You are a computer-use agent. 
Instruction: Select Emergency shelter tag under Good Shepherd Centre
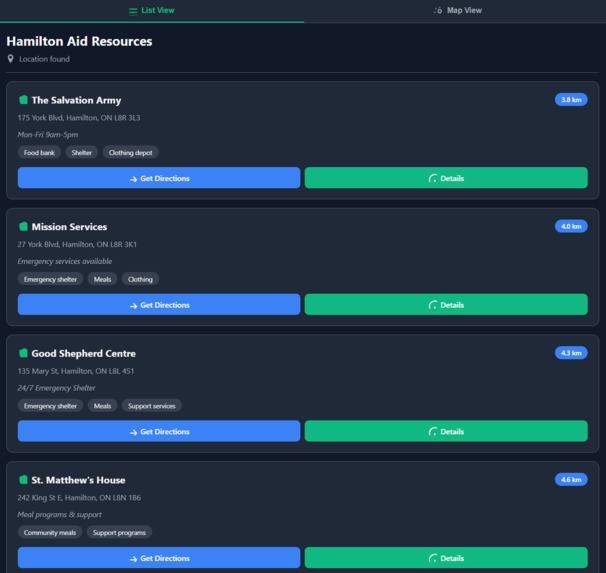coord(50,406)
